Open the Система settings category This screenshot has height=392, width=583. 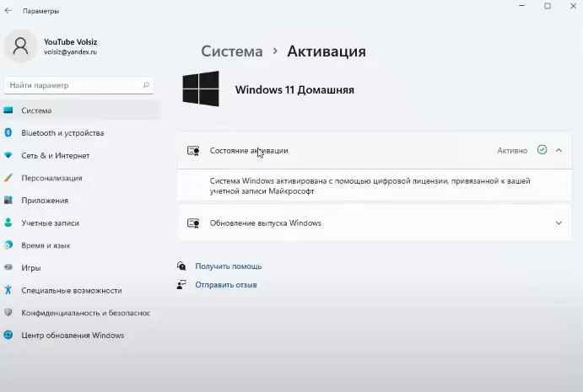(x=80, y=110)
